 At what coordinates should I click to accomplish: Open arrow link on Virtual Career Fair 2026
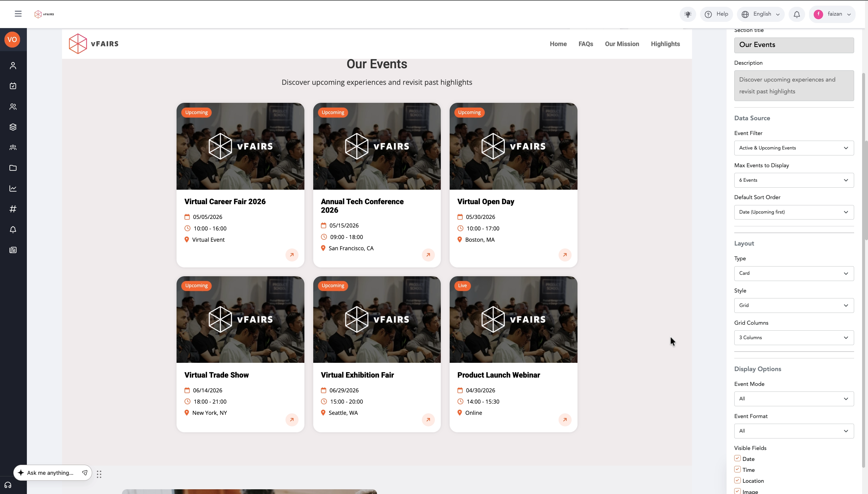click(292, 255)
